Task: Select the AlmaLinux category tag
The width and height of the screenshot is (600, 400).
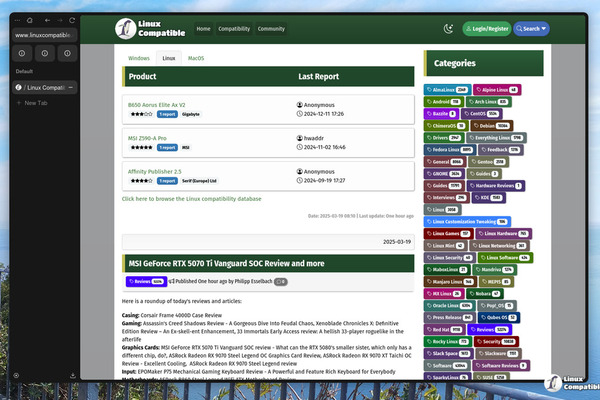Action: click(x=446, y=89)
